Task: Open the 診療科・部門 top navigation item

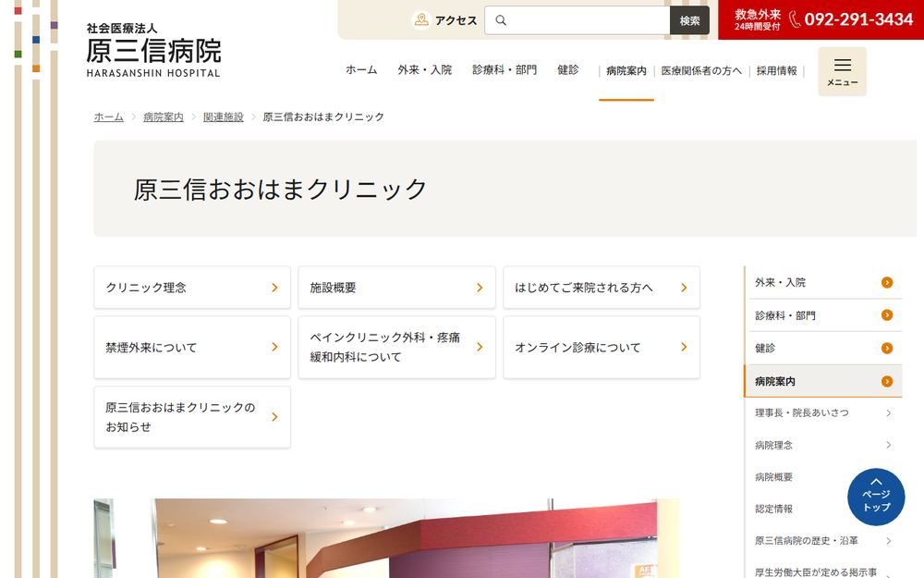Action: 505,69
